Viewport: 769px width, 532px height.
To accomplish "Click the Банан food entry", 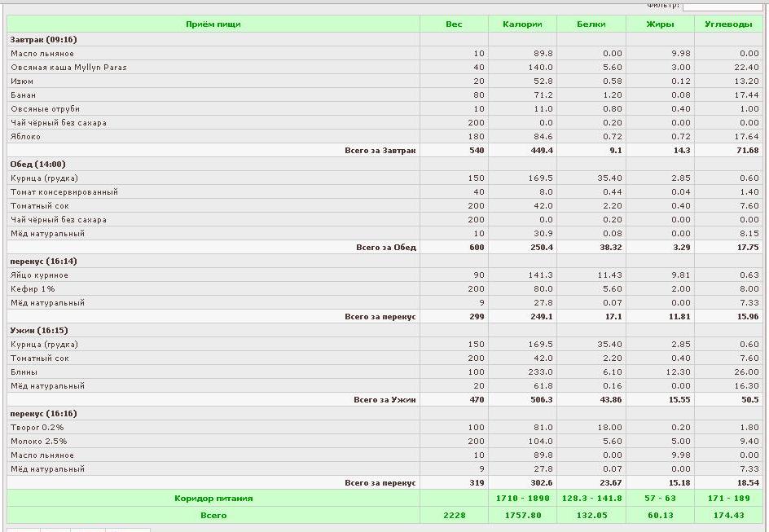I will 23,95.
